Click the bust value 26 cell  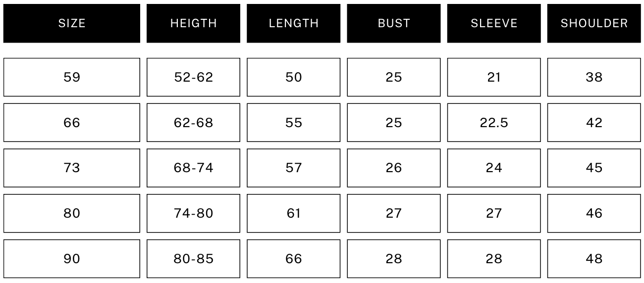(x=394, y=168)
